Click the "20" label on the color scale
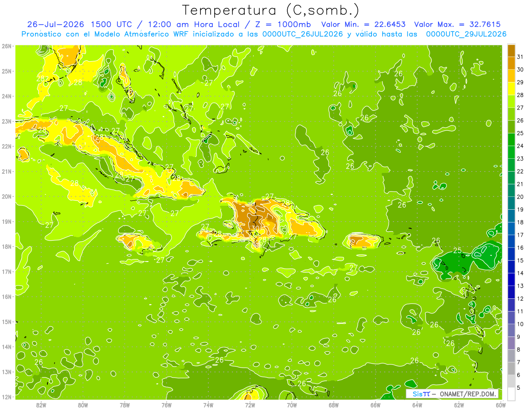Viewport: 532px width, 411px height. [x=520, y=197]
